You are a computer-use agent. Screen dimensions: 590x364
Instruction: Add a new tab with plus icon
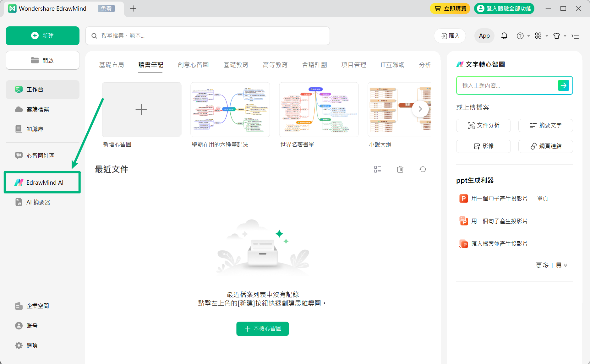tap(133, 8)
